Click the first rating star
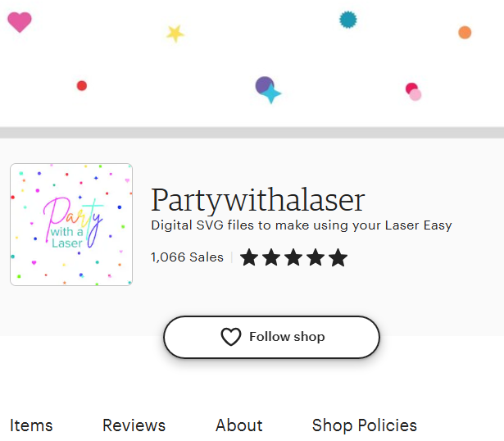Screen dimensions: 504x441 click(x=249, y=258)
